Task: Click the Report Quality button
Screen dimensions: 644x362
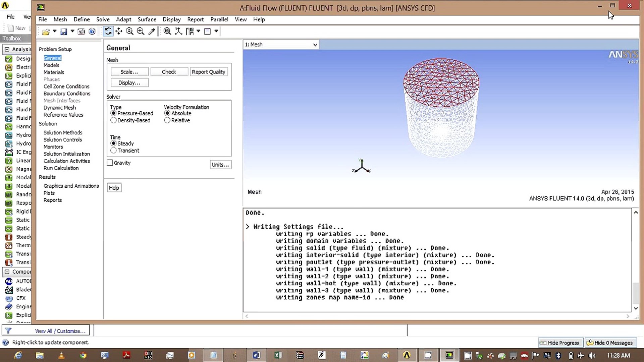Action: point(208,72)
